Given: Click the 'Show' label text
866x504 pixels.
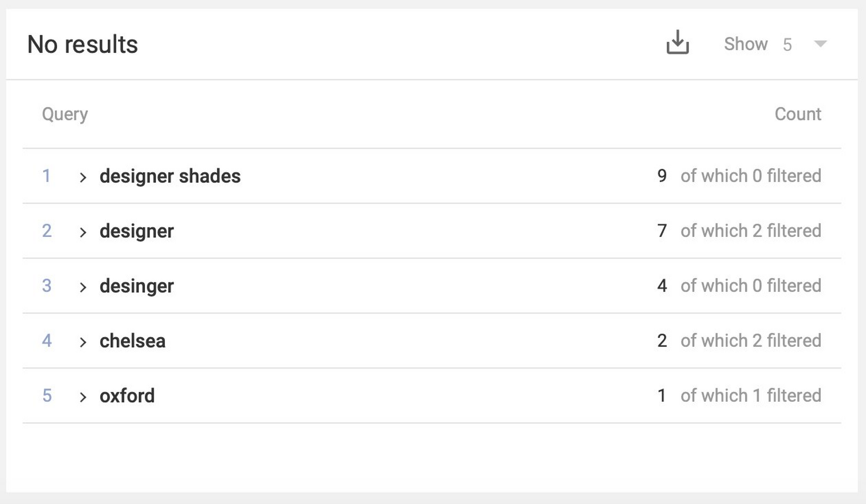Looking at the screenshot, I should point(746,44).
